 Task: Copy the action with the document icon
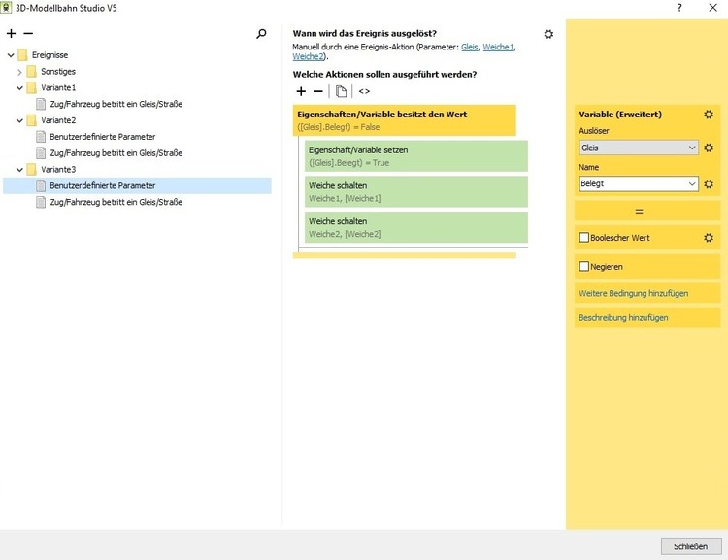coord(341,91)
